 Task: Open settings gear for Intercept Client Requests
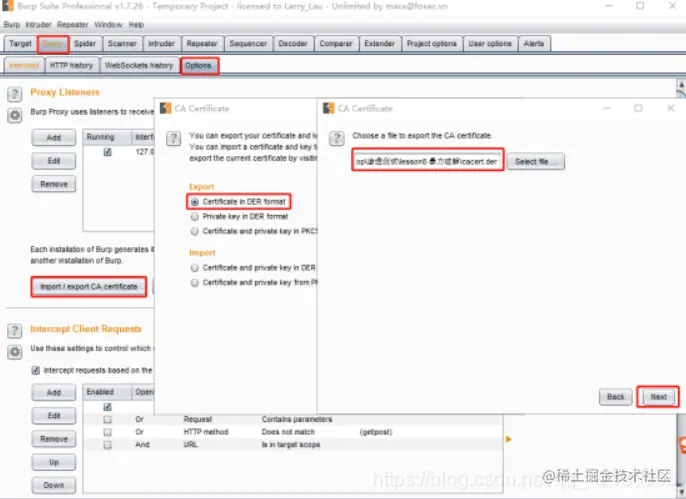tap(14, 352)
